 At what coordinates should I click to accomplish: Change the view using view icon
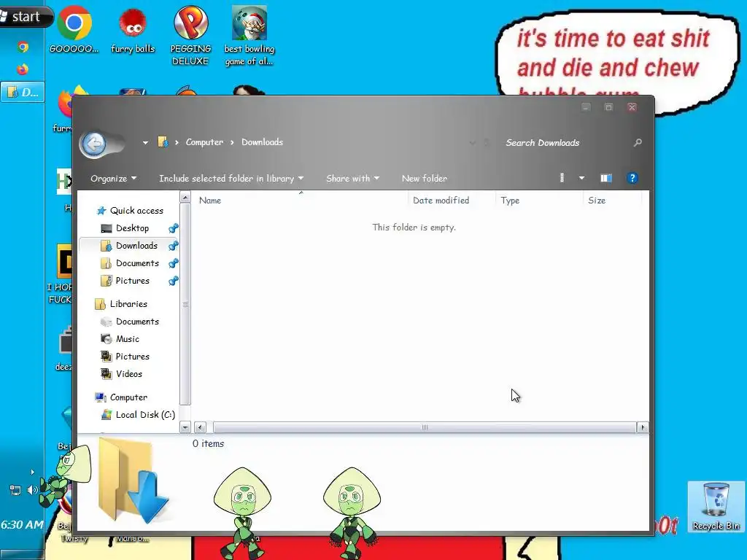tap(562, 178)
